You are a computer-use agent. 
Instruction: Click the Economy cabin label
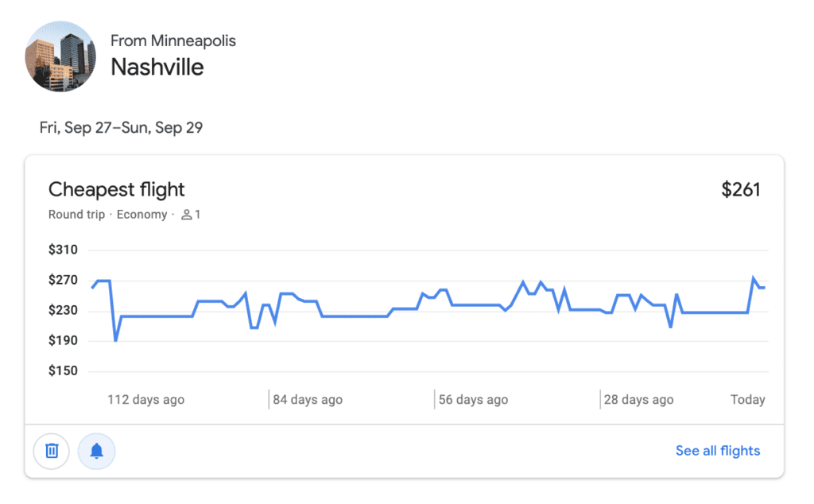tap(141, 214)
